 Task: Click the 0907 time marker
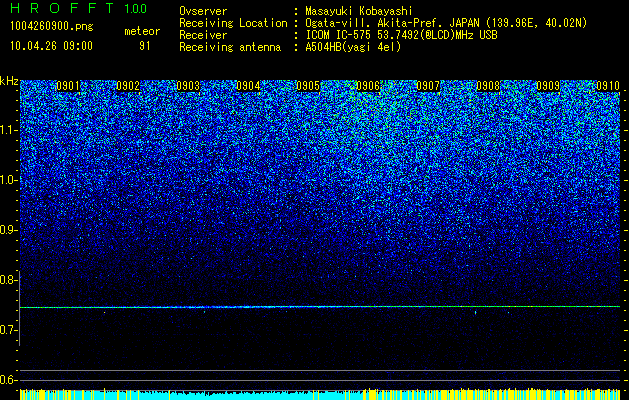point(428,86)
